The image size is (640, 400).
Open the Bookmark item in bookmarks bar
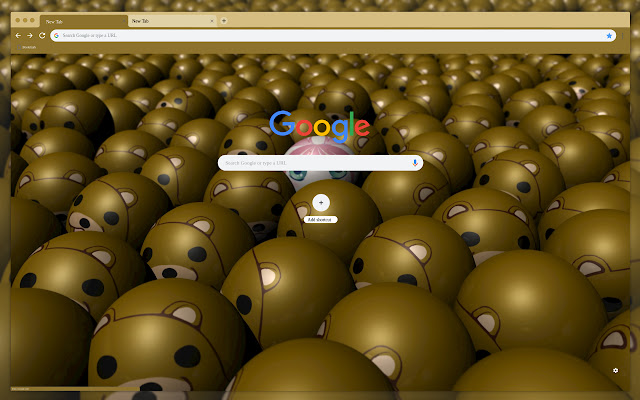point(27,47)
